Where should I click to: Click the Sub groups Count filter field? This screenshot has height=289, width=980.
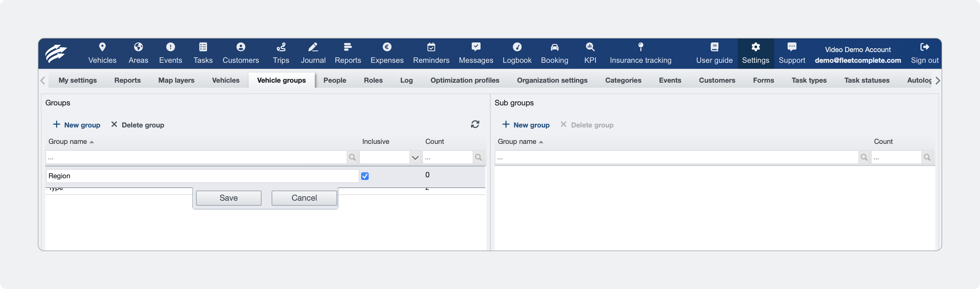[x=896, y=157]
